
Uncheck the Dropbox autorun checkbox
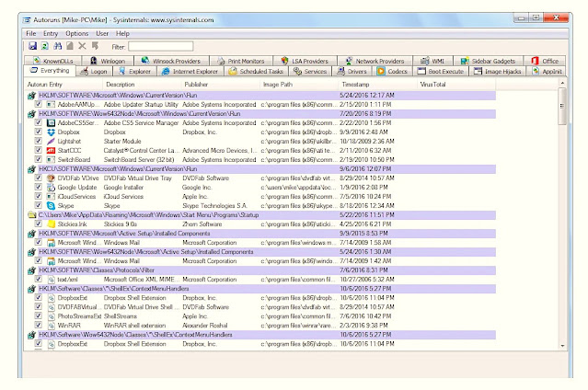pos(38,132)
